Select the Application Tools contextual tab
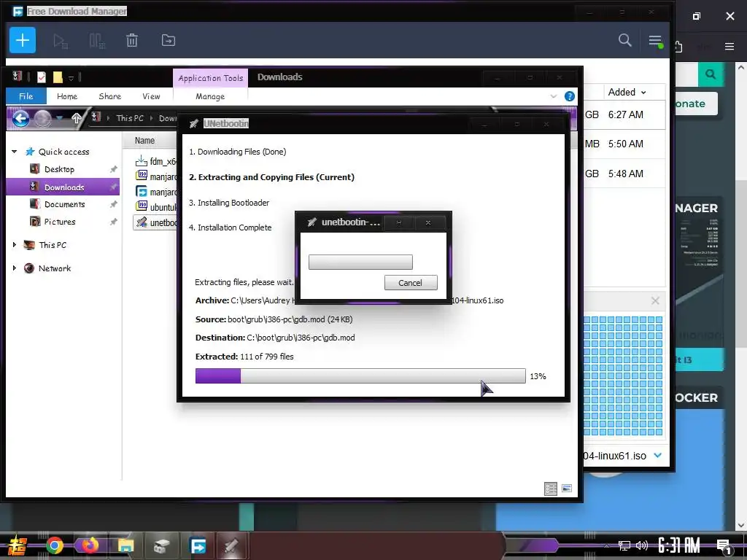 [x=211, y=78]
